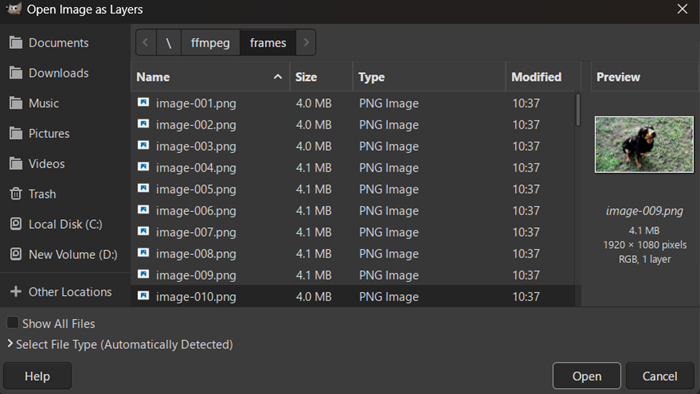Click the GIMP Wilber icon in title bar
700x394 pixels.
tap(13, 9)
